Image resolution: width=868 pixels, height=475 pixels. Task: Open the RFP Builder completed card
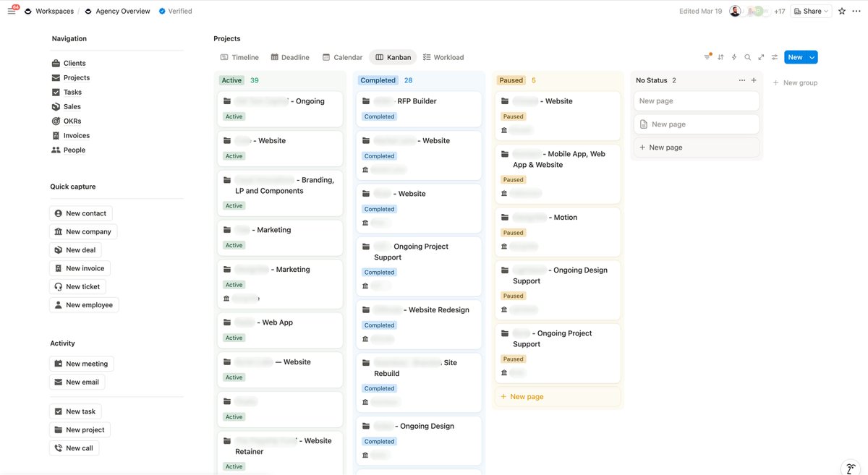tap(418, 109)
